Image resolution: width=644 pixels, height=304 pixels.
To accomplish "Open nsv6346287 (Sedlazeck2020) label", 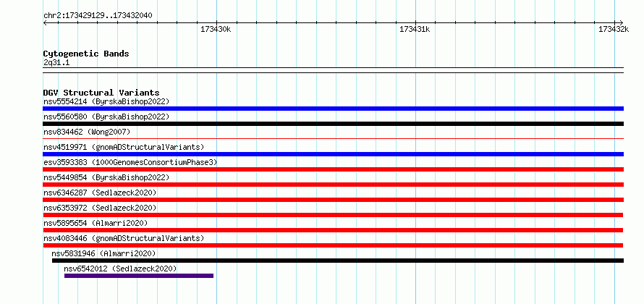I will click(100, 193).
